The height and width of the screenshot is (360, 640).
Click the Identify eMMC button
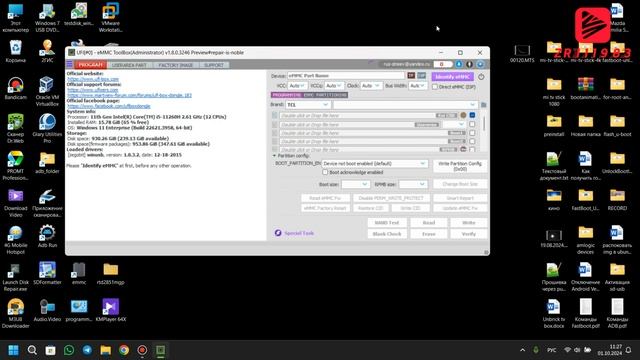(452, 77)
